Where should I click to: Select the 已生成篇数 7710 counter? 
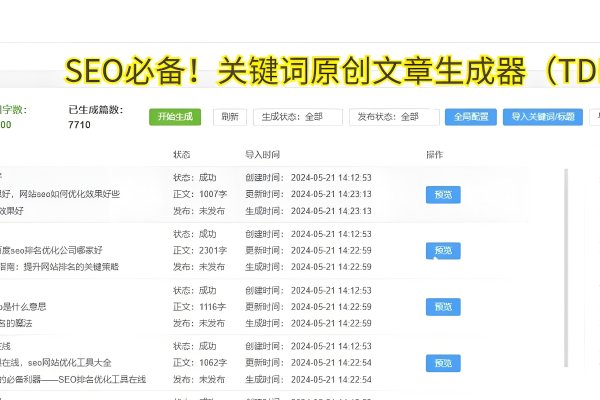(x=80, y=125)
